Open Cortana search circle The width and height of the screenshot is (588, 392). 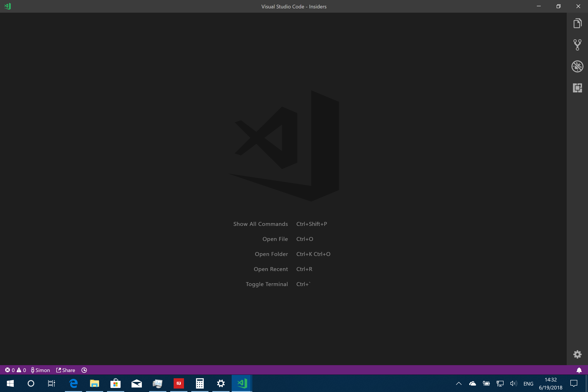tap(31, 383)
